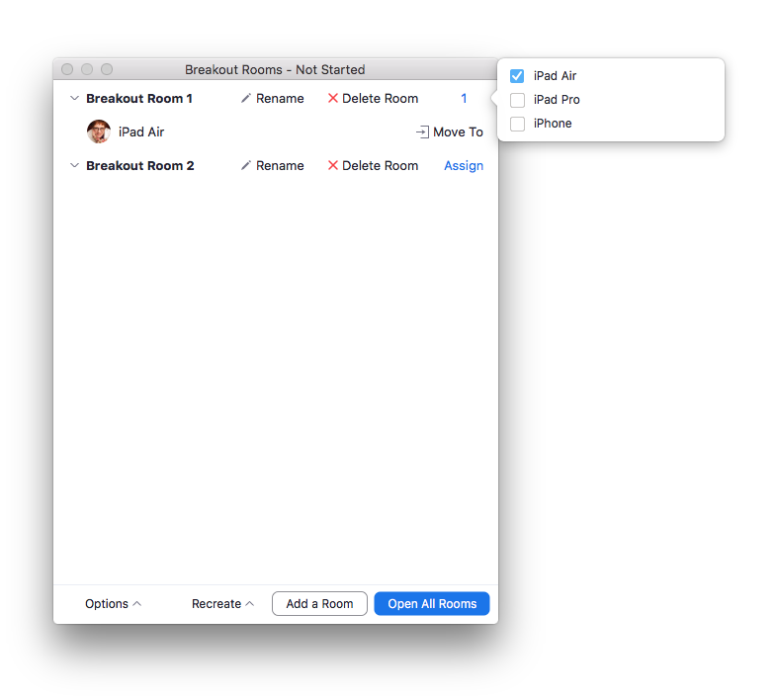The height and width of the screenshot is (700, 776).
Task: Click the red X for Breakout Room 2
Action: point(333,166)
